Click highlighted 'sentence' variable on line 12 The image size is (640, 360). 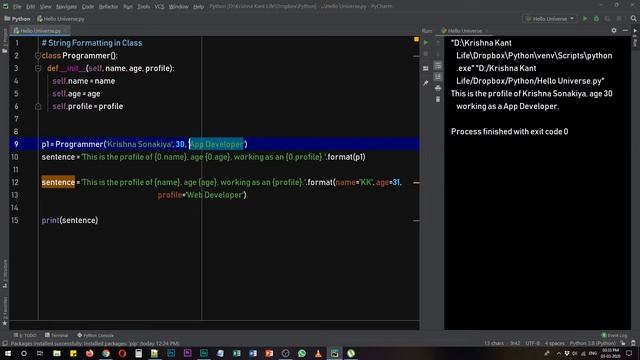(58, 182)
